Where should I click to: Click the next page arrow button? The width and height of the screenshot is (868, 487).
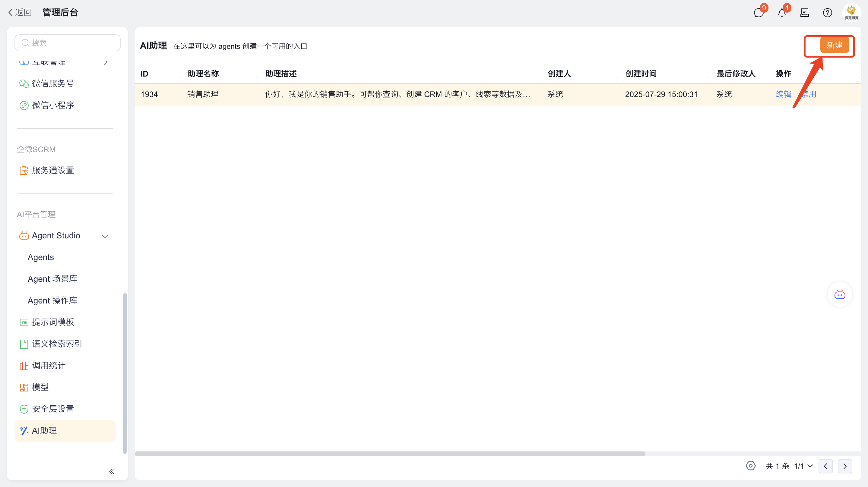(845, 466)
